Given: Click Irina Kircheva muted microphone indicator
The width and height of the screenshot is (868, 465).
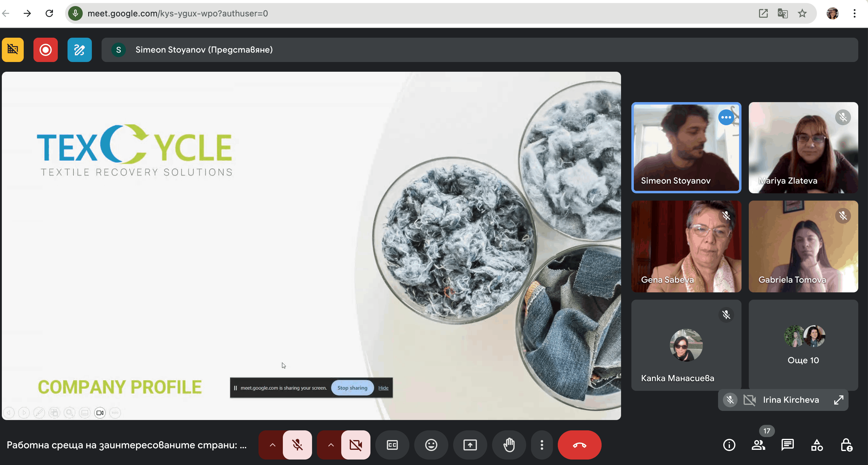Looking at the screenshot, I should (x=730, y=400).
